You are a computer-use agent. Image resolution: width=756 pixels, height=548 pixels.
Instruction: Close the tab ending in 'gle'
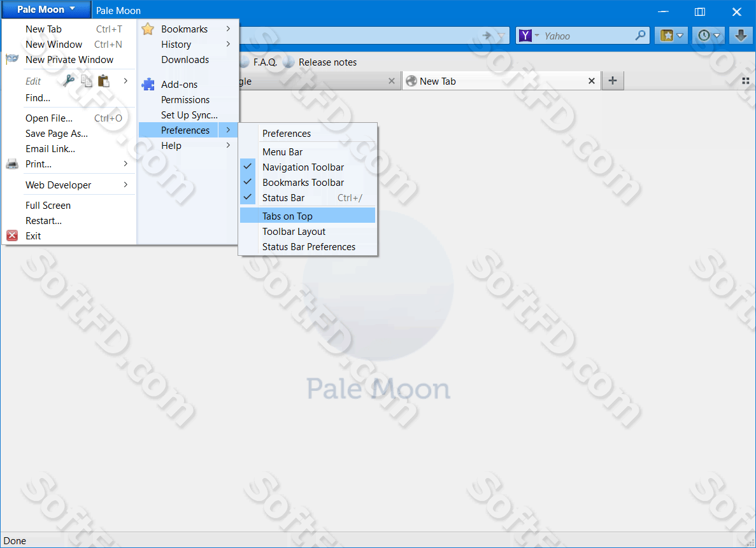(392, 81)
